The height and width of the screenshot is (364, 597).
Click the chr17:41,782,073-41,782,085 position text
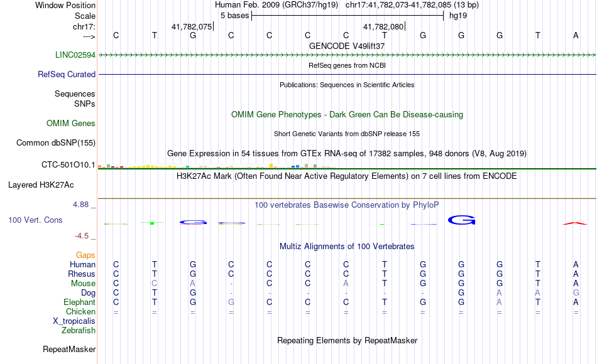pos(398,5)
